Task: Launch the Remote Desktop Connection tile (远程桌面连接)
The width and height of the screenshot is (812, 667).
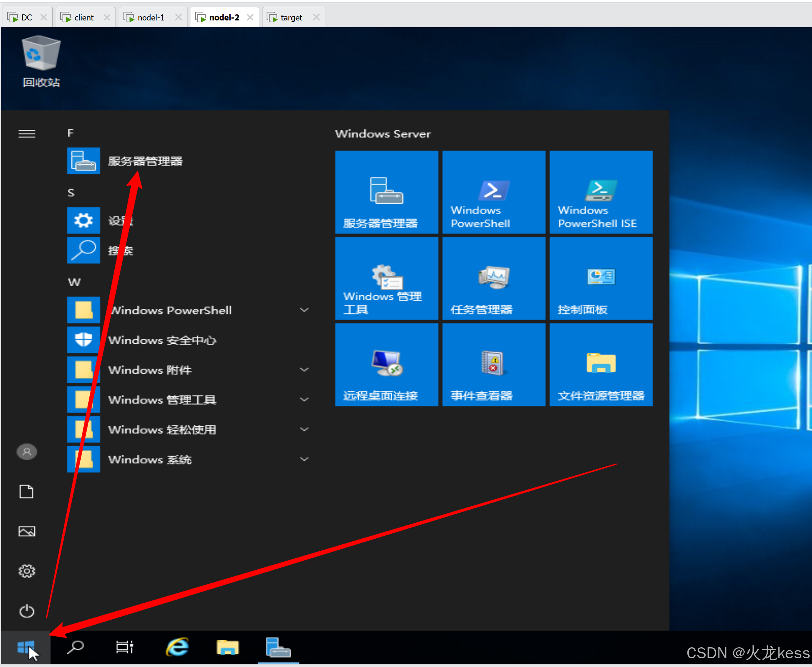Action: tap(386, 365)
